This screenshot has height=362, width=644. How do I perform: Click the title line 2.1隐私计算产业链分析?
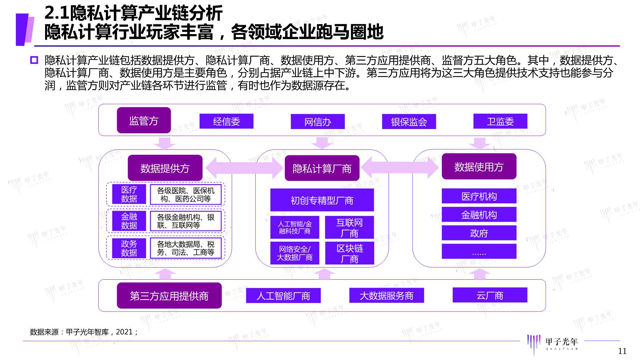point(133,13)
